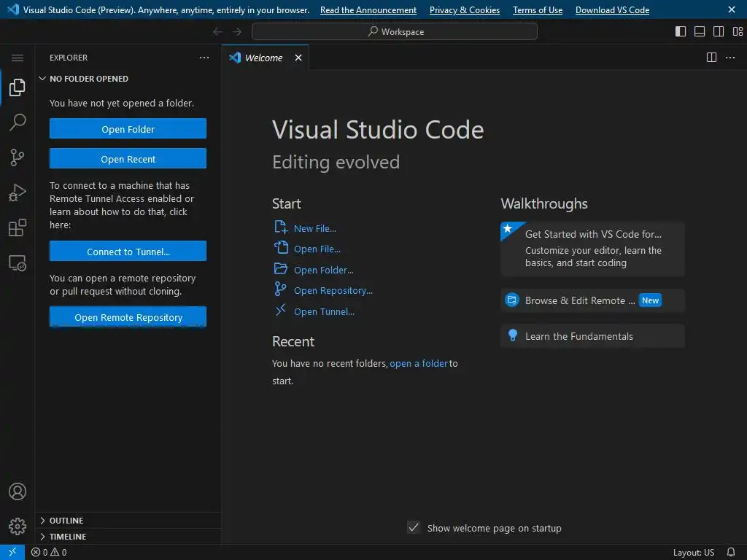The image size is (747, 560).
Task: Open the Source Control view
Action: click(x=18, y=157)
